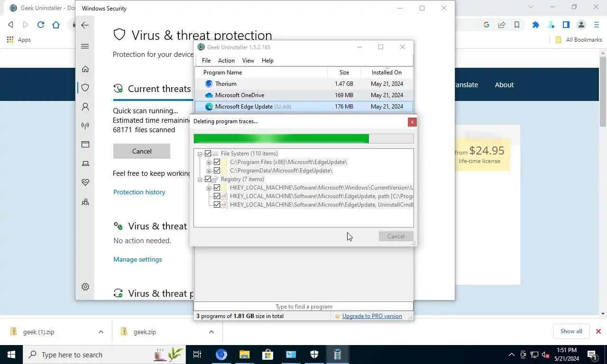607x364 pixels.
Task: Open browser side panel icon
Action: (x=566, y=25)
